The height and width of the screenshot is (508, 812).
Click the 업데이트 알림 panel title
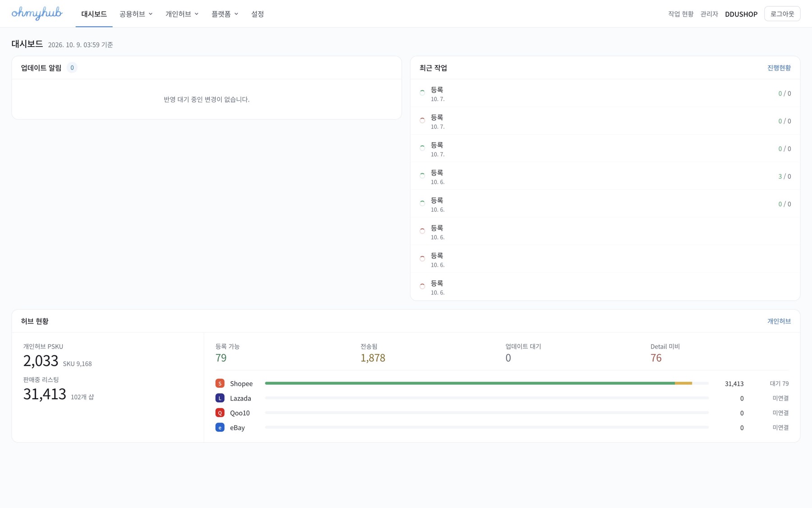41,68
